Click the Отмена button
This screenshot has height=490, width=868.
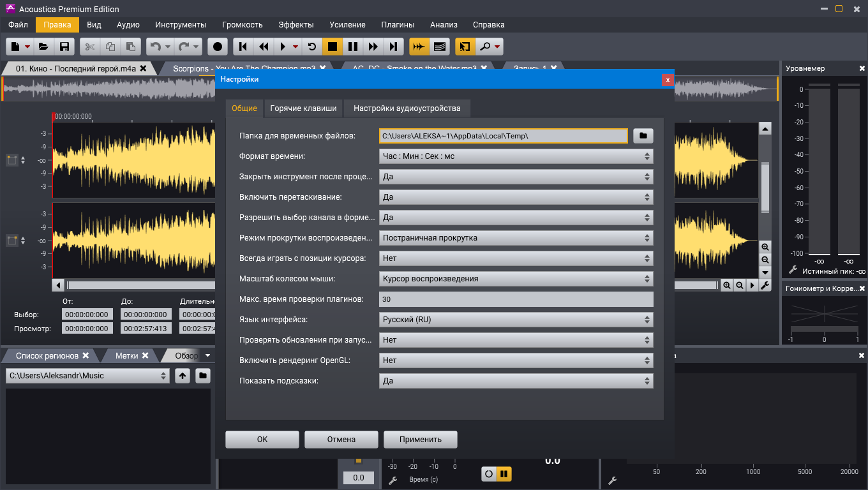pos(341,440)
